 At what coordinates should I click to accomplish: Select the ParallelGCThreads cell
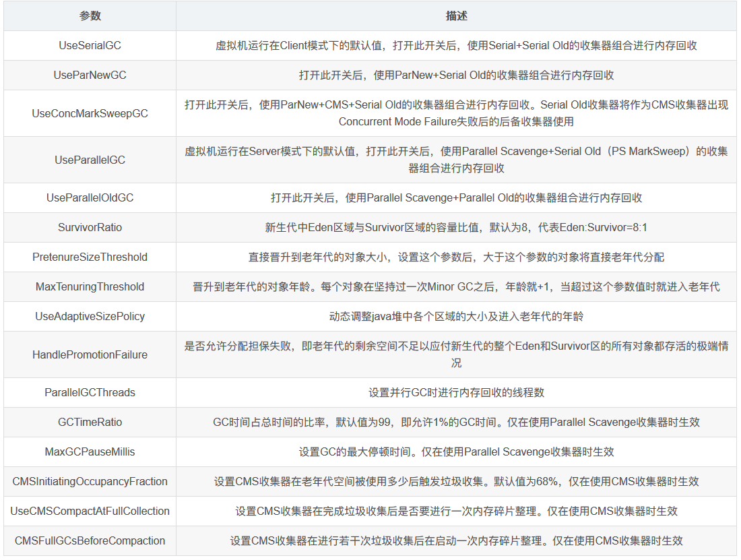(x=90, y=393)
